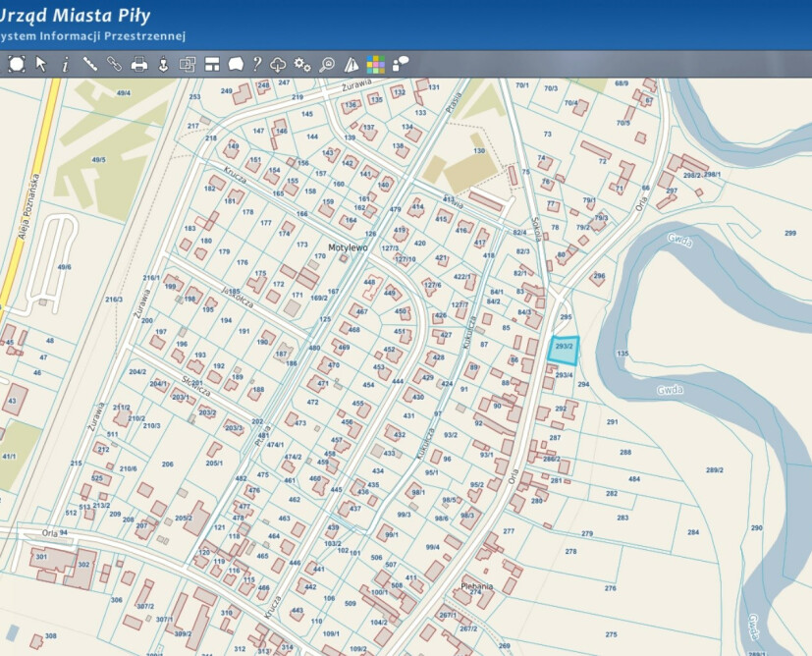Viewport: 812px width, 656px height.
Task: Open settings with the gears icon
Action: tap(302, 64)
